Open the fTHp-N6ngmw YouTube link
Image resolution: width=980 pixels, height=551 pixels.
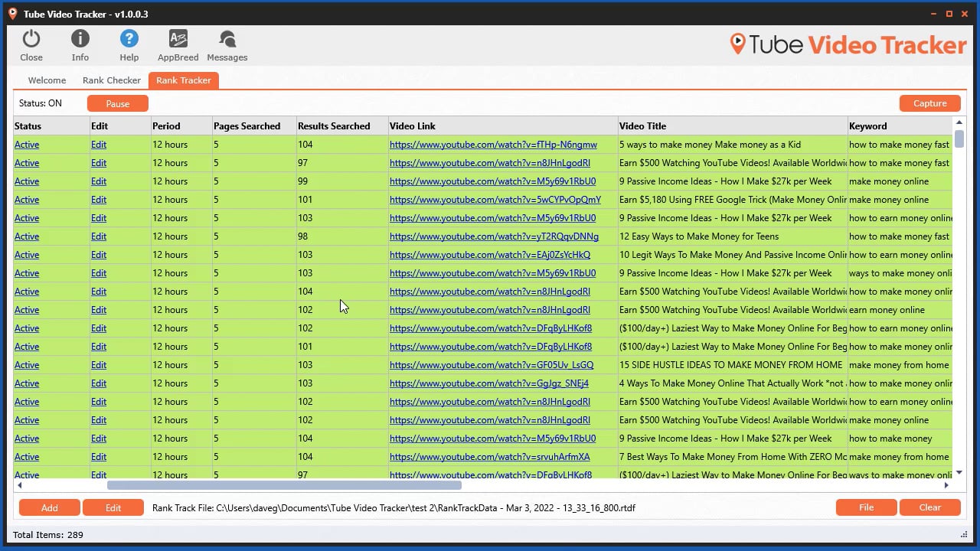[x=493, y=145]
